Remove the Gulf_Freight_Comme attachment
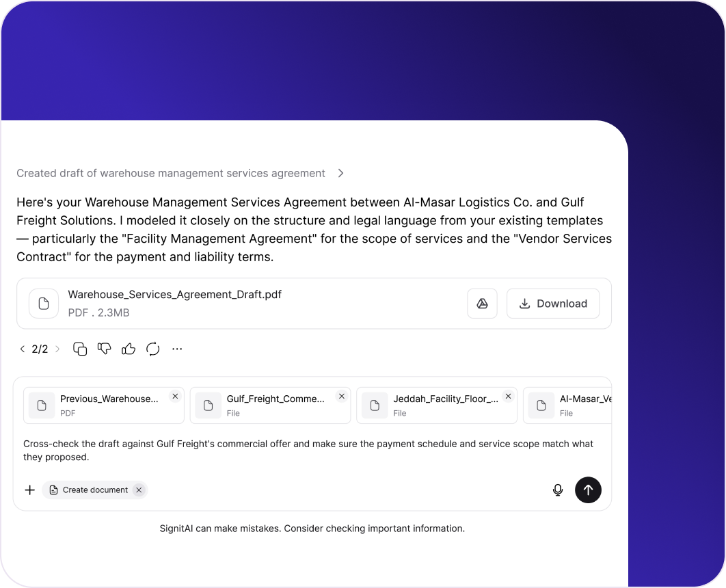Image resolution: width=726 pixels, height=588 pixels. point(342,397)
